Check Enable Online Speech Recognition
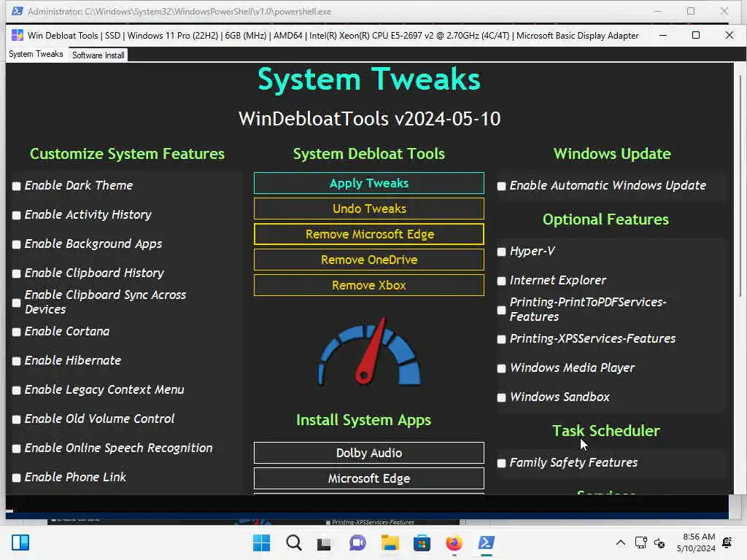This screenshot has width=747, height=560. coord(16,448)
